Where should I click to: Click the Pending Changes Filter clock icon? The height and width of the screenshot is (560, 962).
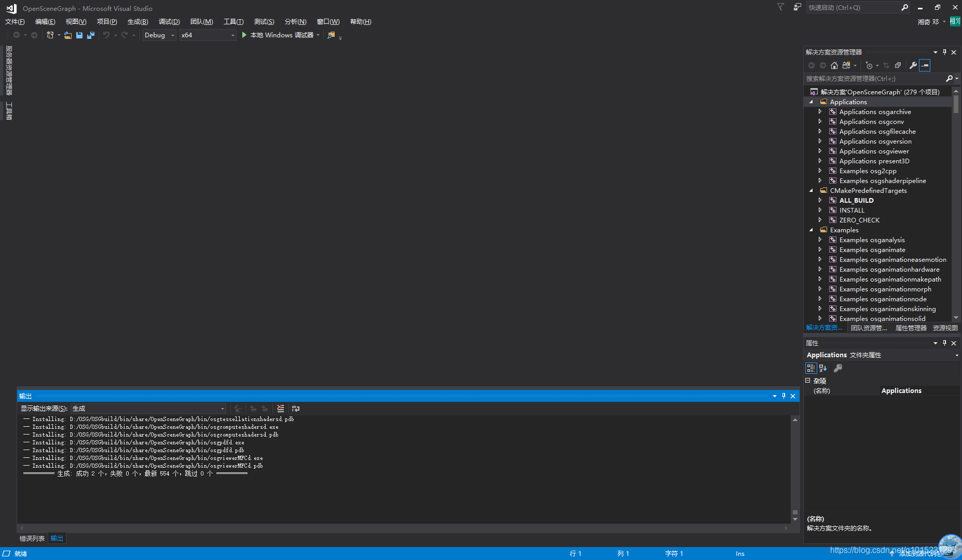pos(869,65)
